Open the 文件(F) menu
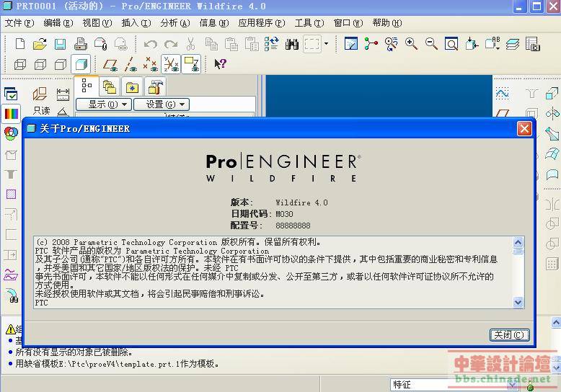This screenshot has width=561, height=392. [x=19, y=23]
